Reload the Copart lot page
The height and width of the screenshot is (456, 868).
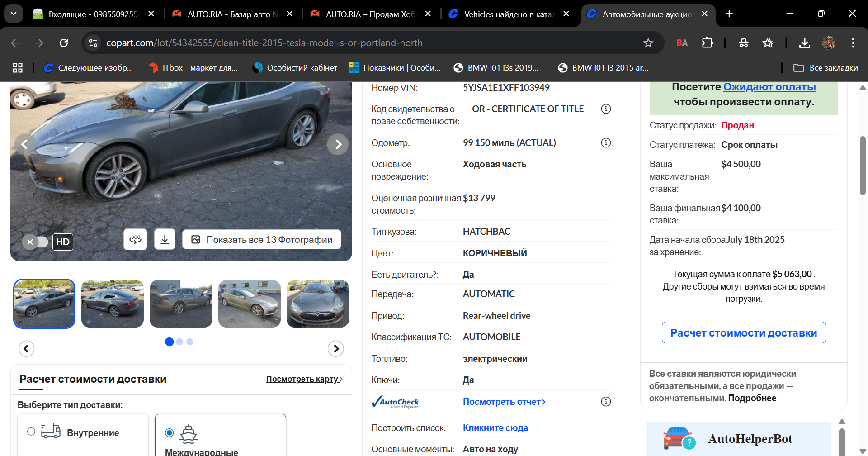64,43
